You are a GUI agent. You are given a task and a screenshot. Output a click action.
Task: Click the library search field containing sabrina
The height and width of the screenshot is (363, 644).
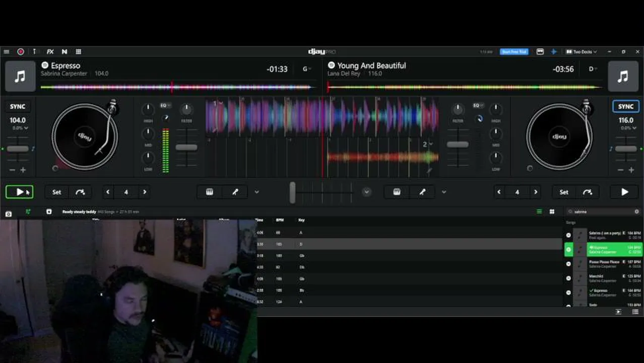[x=603, y=212]
